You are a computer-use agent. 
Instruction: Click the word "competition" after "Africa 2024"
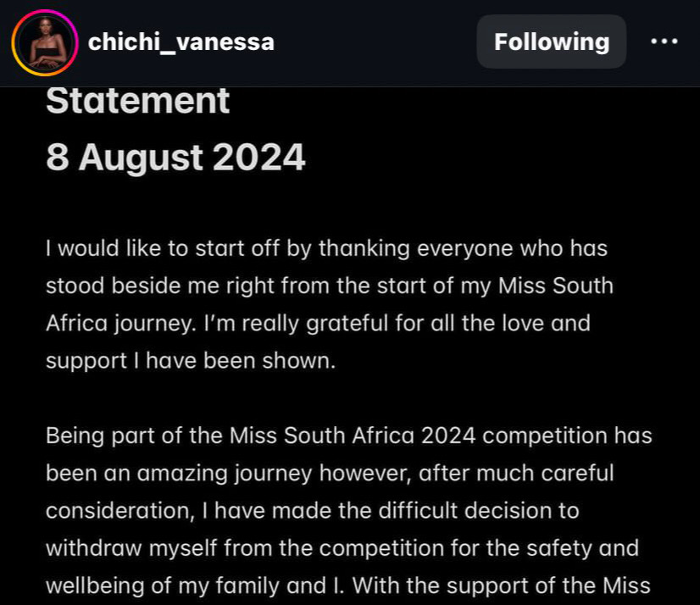coord(545,436)
